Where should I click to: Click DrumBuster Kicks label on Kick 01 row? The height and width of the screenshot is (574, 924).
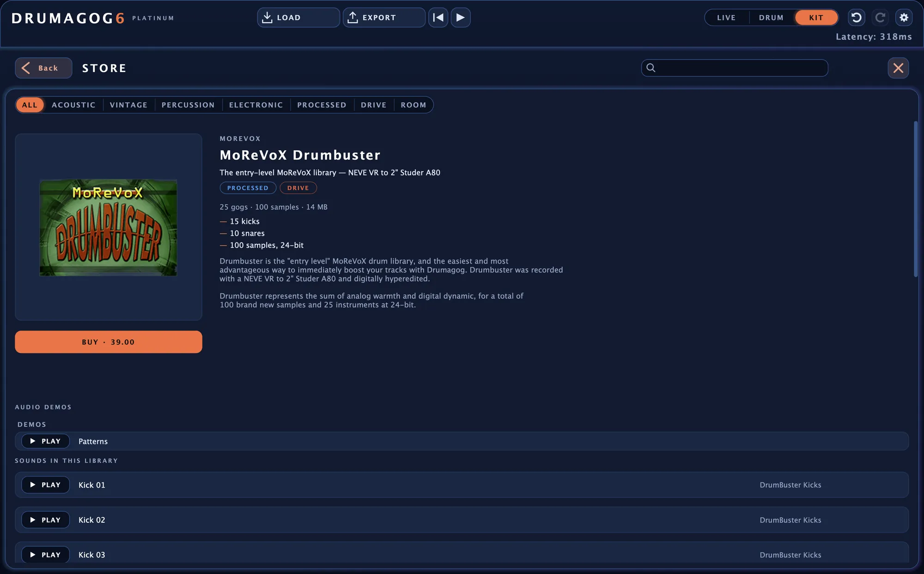[790, 485]
